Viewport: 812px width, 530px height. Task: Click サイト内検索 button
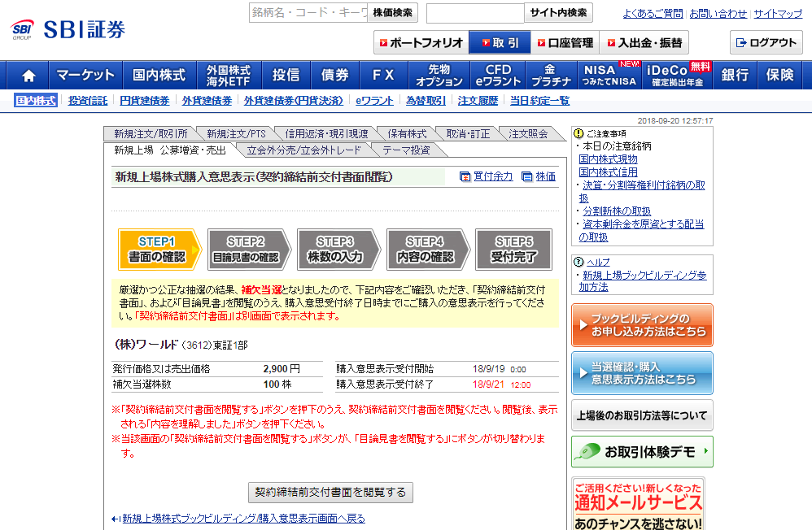(x=558, y=12)
